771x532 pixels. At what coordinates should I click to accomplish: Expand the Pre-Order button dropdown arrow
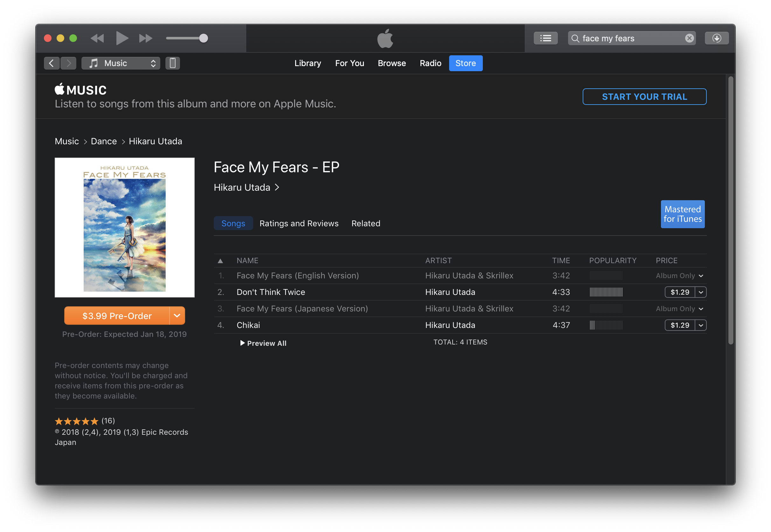point(177,315)
